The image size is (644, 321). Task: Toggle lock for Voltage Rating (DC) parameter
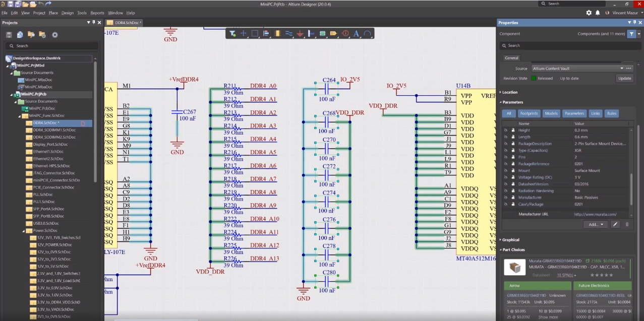(x=513, y=177)
